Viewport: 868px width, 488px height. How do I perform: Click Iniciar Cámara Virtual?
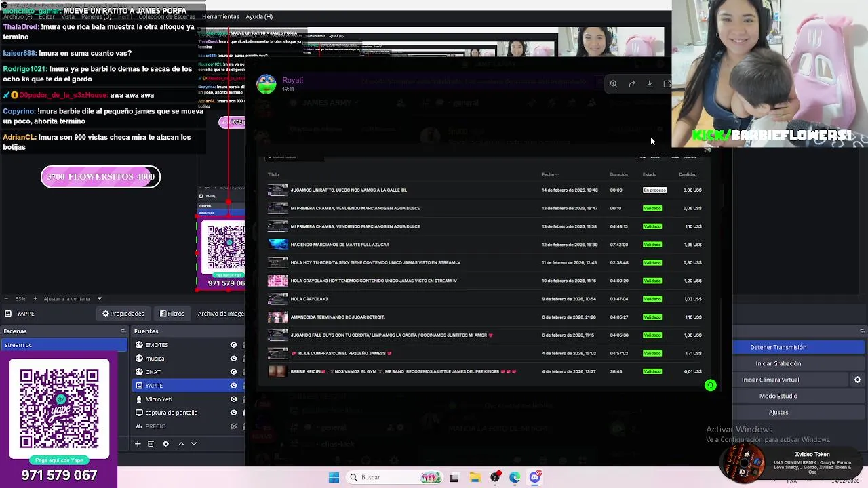(790, 380)
